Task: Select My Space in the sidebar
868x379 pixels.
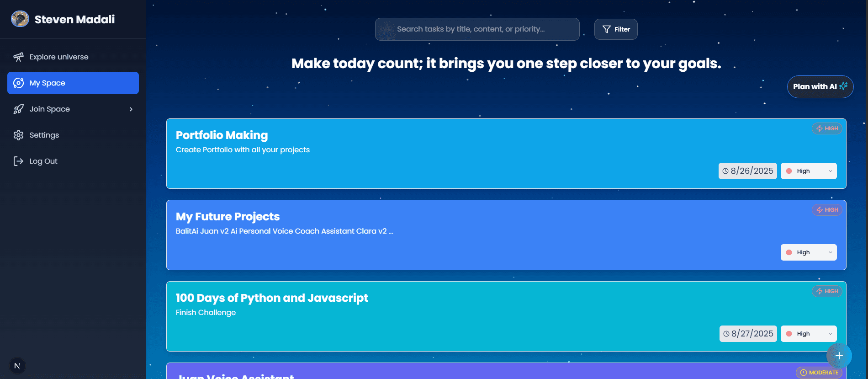Action: (73, 83)
